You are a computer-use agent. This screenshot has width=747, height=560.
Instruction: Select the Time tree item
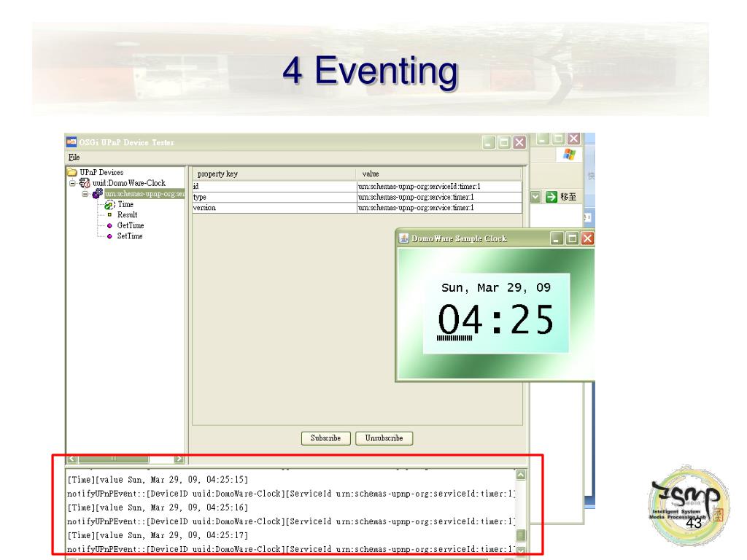[125, 204]
